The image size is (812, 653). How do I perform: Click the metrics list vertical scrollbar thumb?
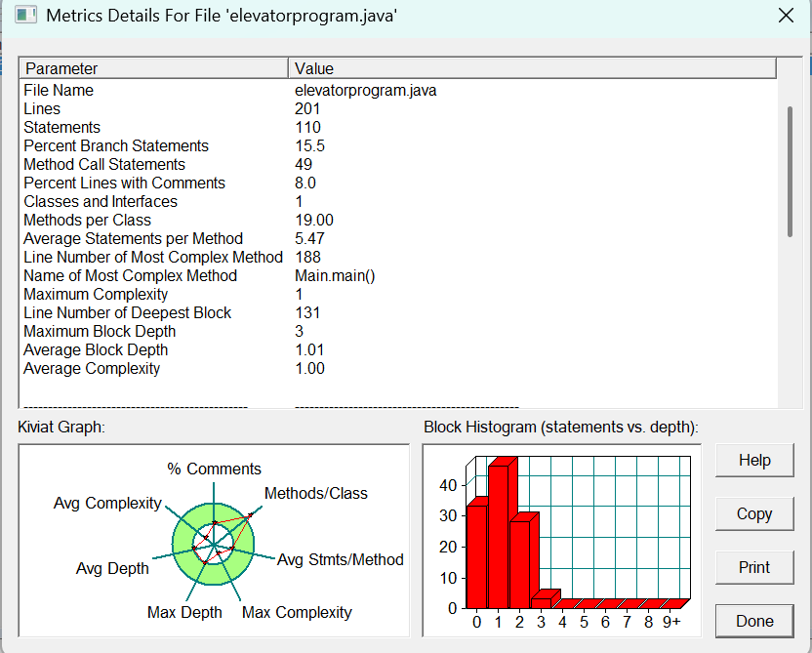tap(790, 172)
